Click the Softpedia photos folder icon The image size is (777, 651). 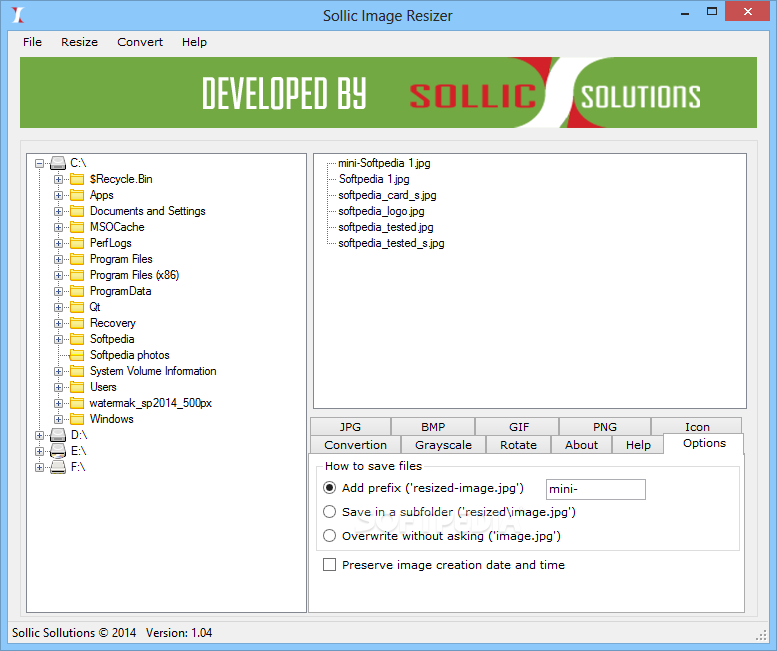point(77,355)
